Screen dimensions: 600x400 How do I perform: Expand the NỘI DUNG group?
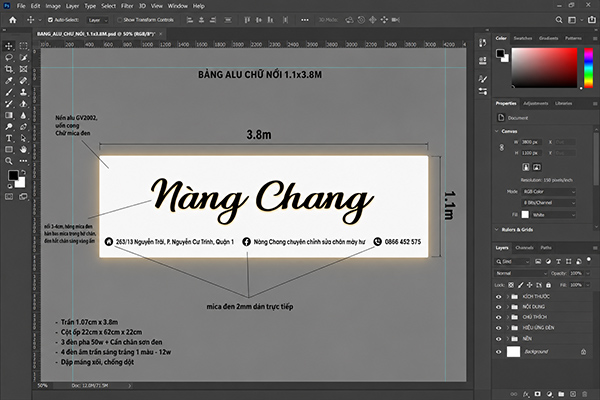tap(508, 307)
